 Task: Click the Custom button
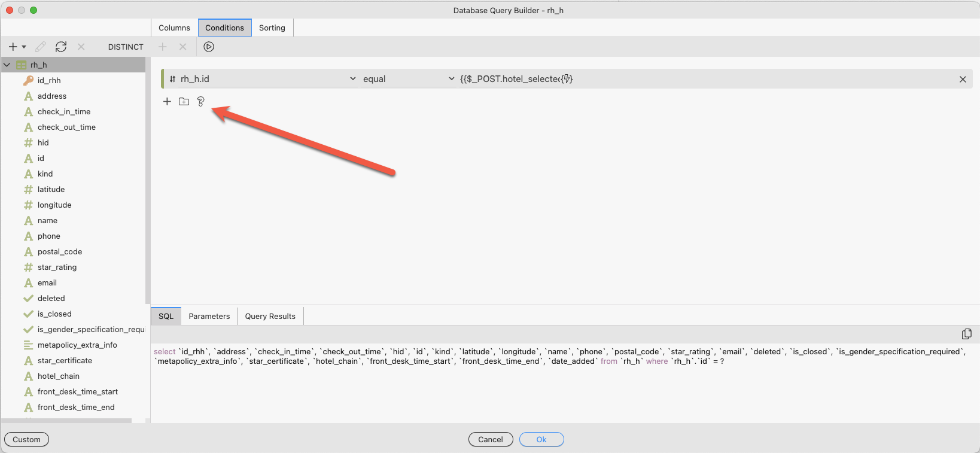[27, 439]
